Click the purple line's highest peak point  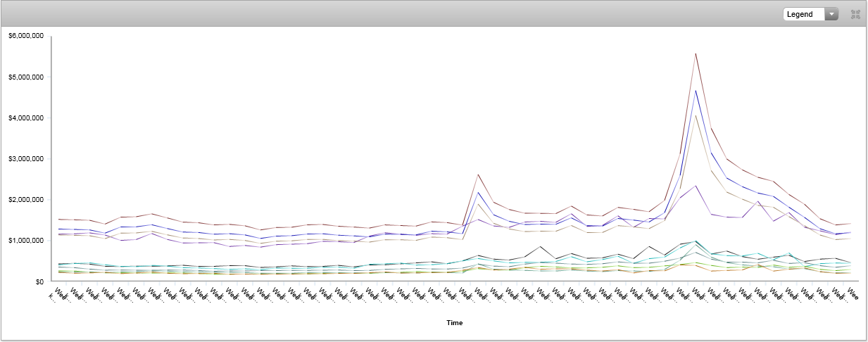pyautogui.click(x=696, y=186)
